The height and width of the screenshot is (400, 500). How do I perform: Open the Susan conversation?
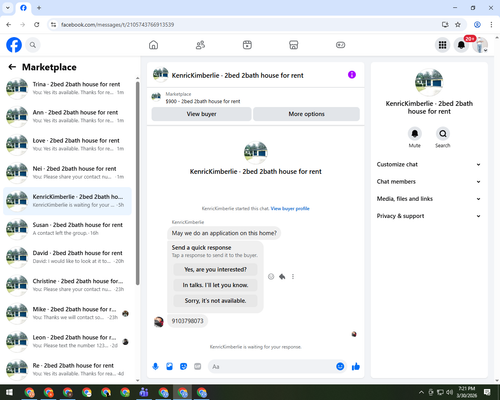click(67, 229)
